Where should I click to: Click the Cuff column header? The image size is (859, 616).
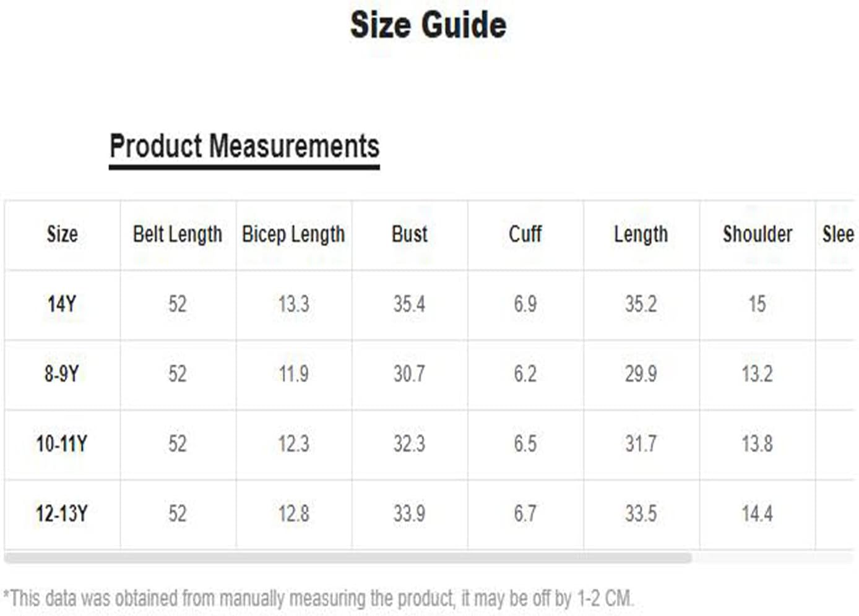click(x=525, y=234)
